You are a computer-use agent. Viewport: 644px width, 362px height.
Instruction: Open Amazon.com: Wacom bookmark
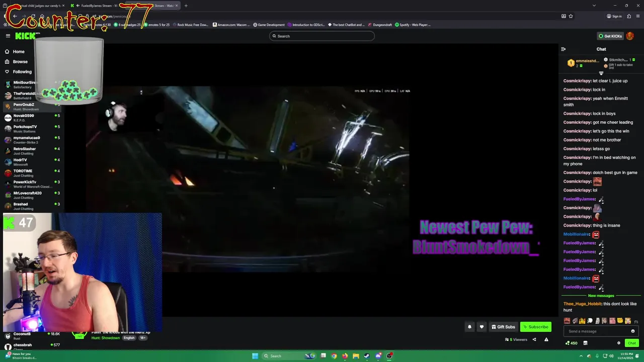point(231,25)
